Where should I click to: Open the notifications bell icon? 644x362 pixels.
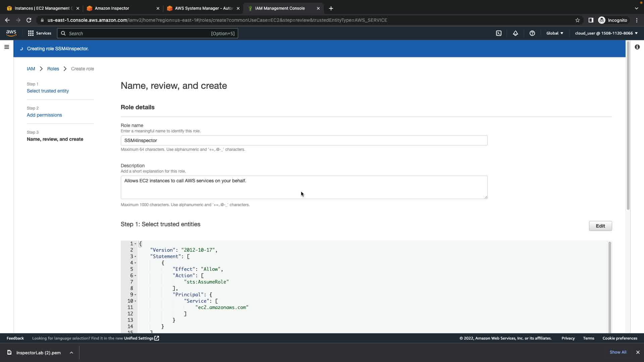click(x=516, y=33)
